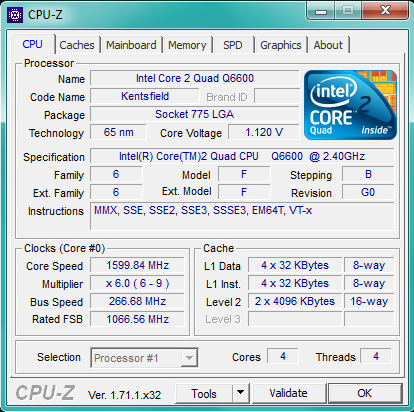Click the Core Voltage value field
Screen dimensions: 414x412
[264, 133]
